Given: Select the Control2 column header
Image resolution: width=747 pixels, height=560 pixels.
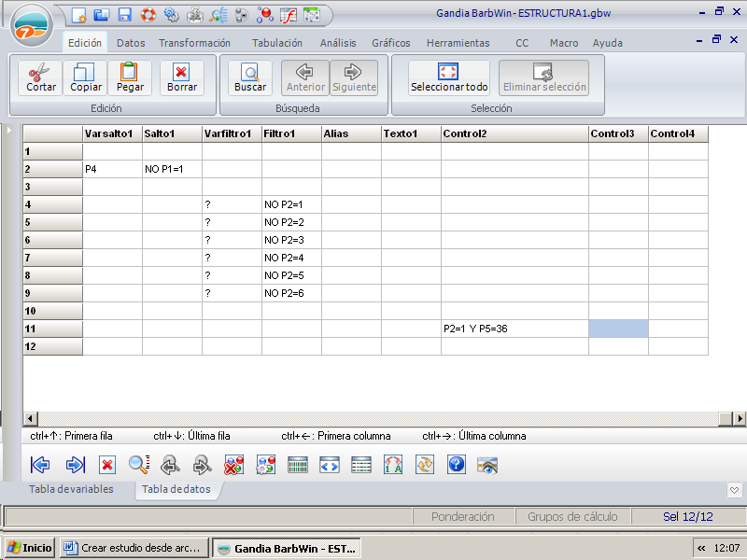Looking at the screenshot, I should pyautogui.click(x=514, y=133).
